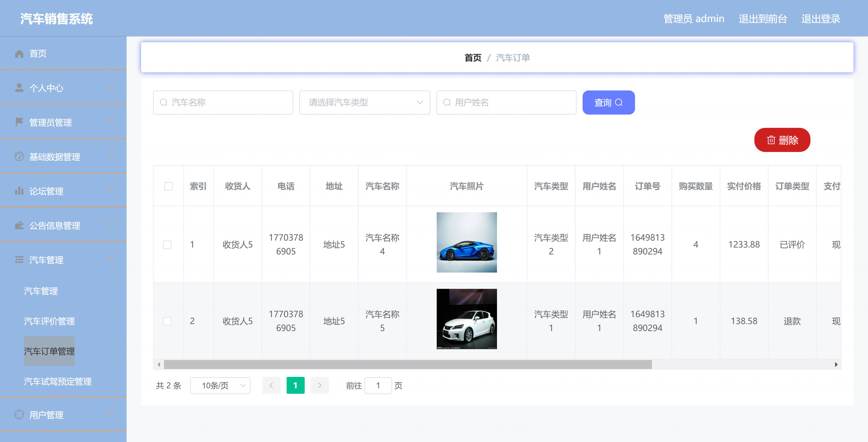Viewport: 868px width, 442px height.
Task: Click the 已评价 order type cell
Action: (x=792, y=245)
